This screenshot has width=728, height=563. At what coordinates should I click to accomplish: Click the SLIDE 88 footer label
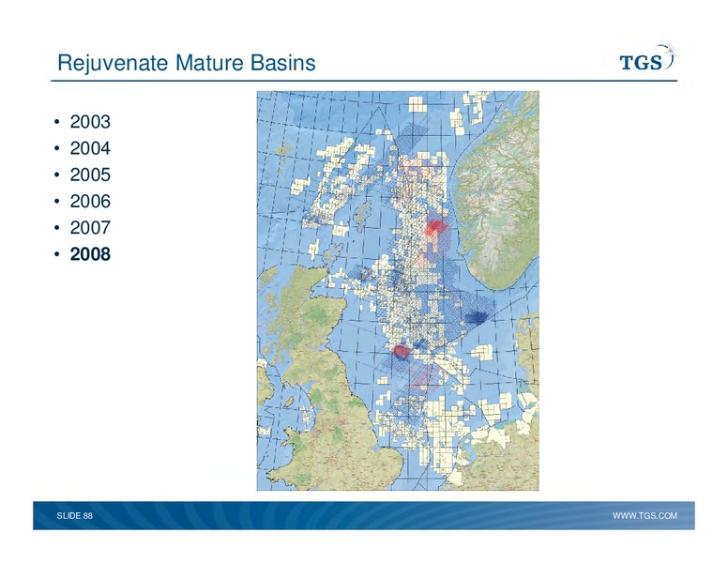click(75, 516)
